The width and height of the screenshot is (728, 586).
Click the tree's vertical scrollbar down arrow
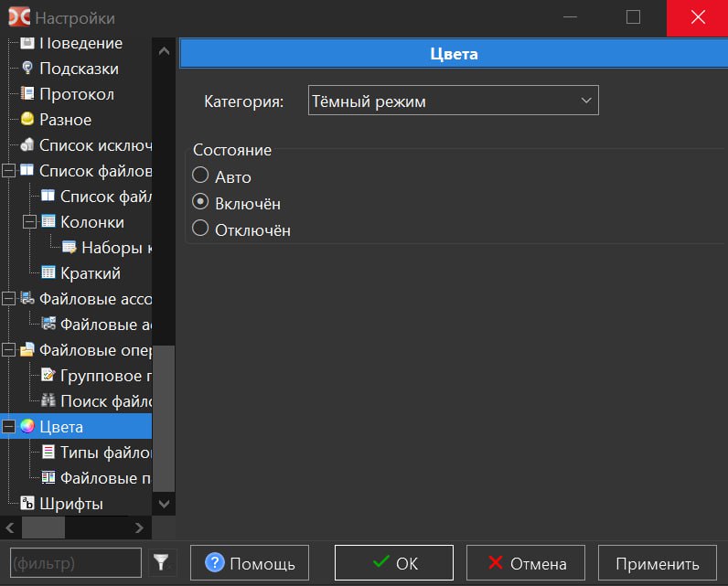click(x=164, y=504)
